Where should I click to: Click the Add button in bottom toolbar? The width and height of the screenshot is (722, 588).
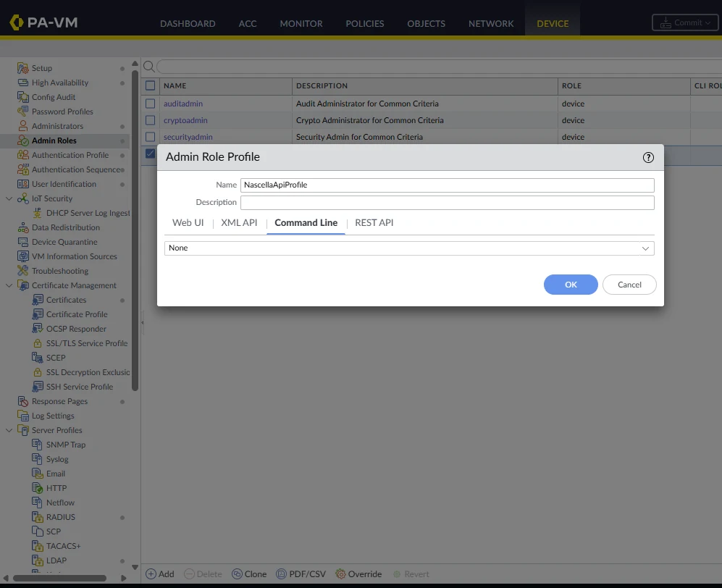[160, 574]
